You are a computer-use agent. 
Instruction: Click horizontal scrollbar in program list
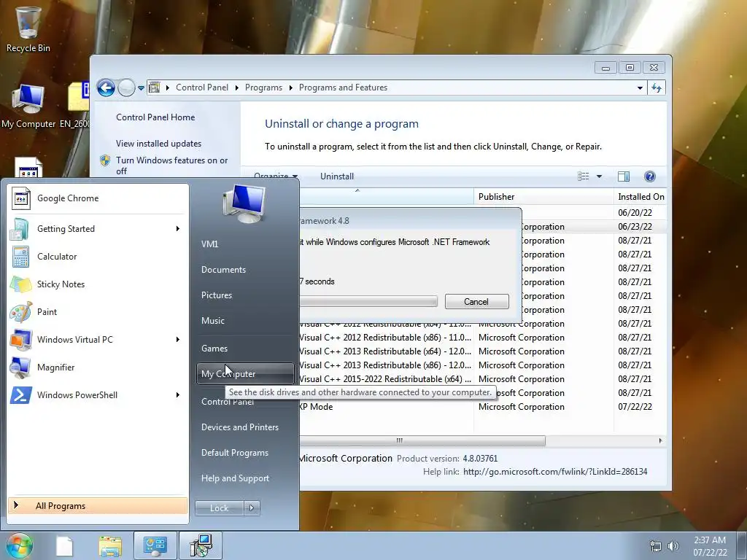(x=422, y=440)
